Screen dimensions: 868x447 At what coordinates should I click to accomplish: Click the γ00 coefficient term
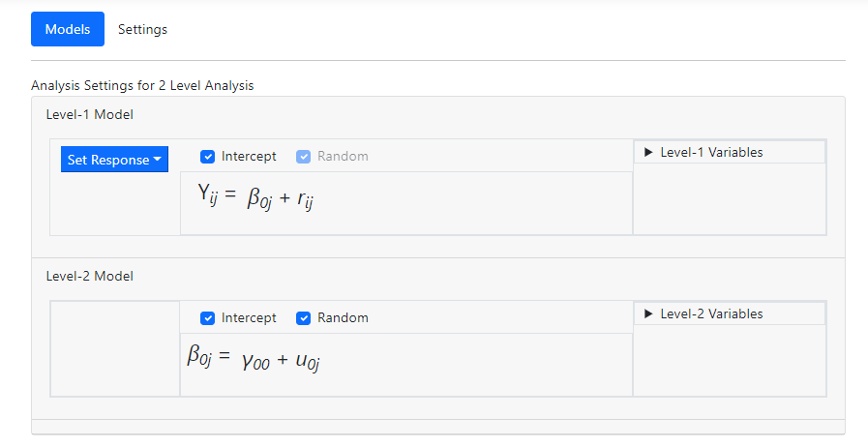(x=255, y=361)
